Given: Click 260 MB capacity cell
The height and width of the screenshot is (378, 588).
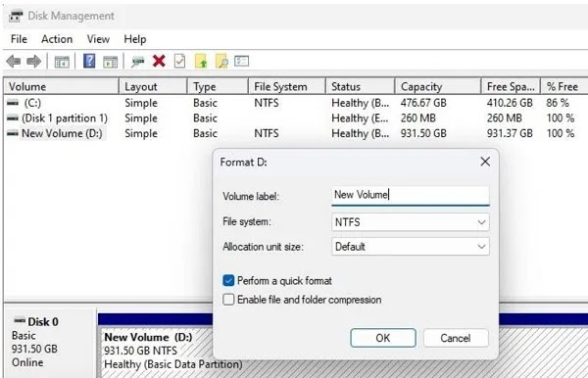Looking at the screenshot, I should coord(418,118).
